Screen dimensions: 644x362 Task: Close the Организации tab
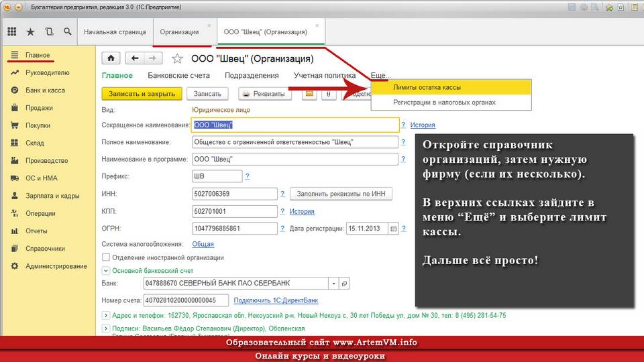coord(209,25)
